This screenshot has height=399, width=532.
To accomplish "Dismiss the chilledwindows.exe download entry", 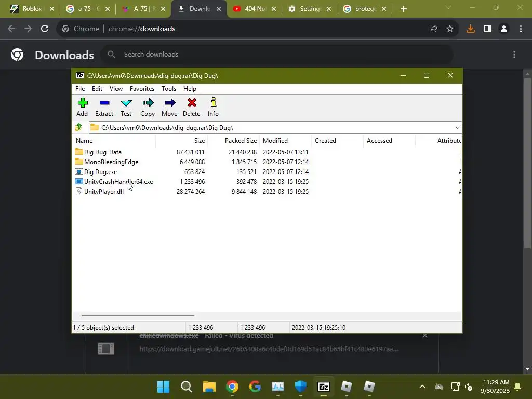I will (x=425, y=335).
